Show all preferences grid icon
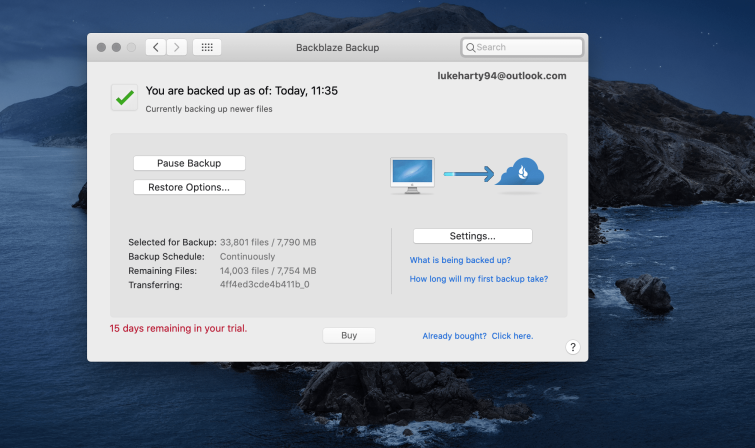 (207, 47)
